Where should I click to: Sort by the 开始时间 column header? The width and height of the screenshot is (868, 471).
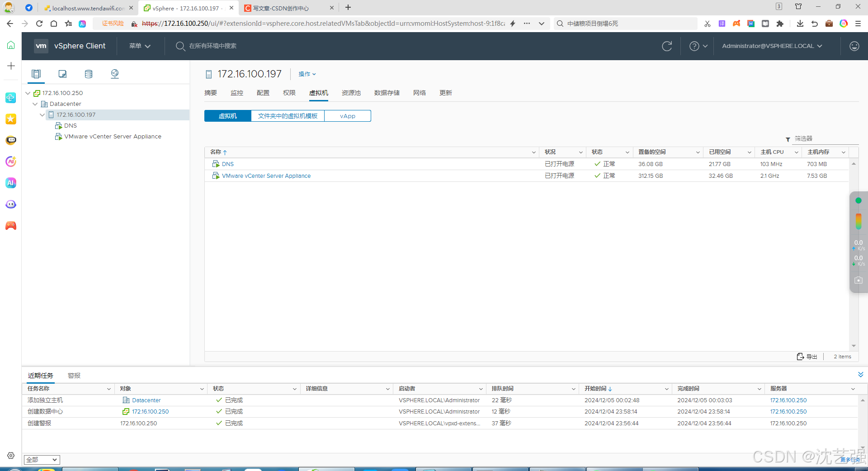(x=595, y=389)
